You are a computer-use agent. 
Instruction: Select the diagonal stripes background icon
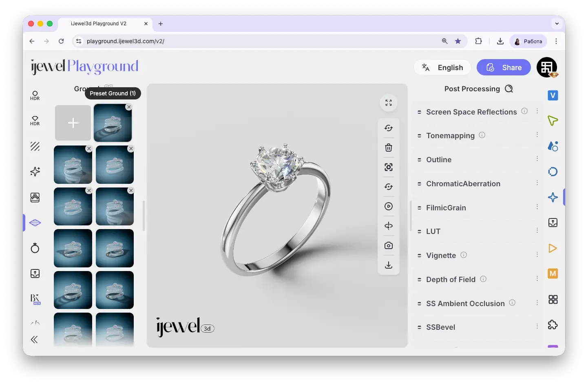[35, 146]
